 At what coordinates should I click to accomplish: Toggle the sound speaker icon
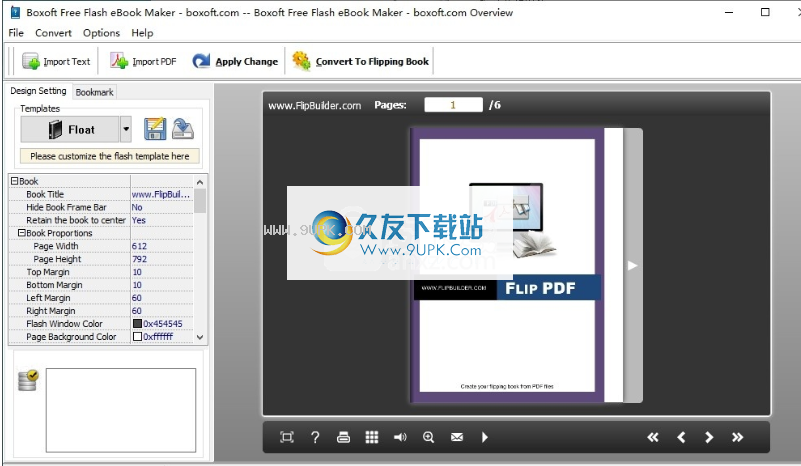[400, 437]
